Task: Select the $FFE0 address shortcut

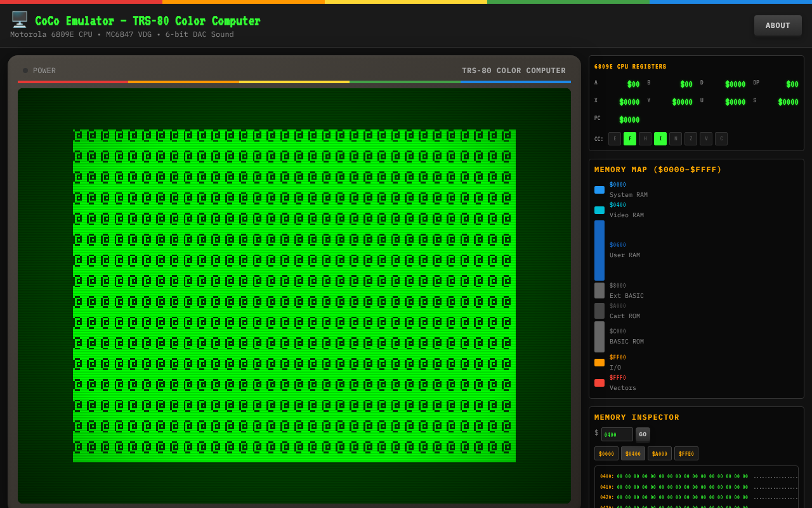Action: [x=686, y=453]
